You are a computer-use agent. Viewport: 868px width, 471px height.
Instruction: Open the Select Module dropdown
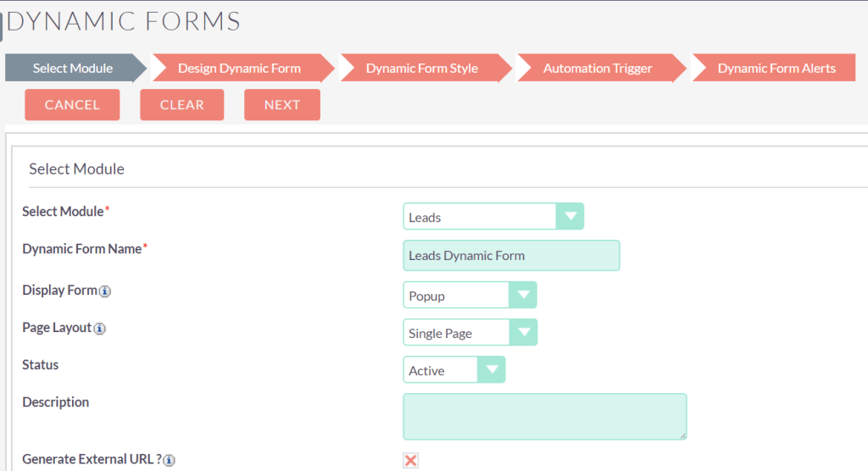[x=493, y=217]
